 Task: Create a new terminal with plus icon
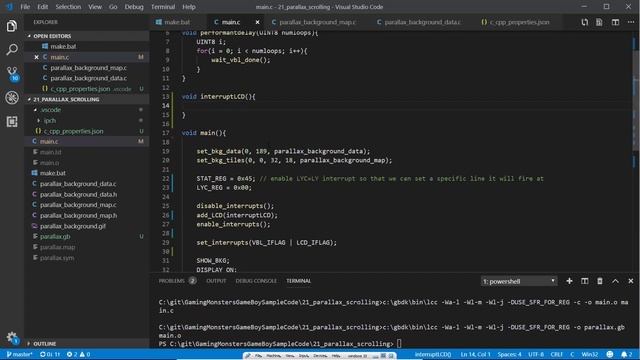tap(569, 281)
